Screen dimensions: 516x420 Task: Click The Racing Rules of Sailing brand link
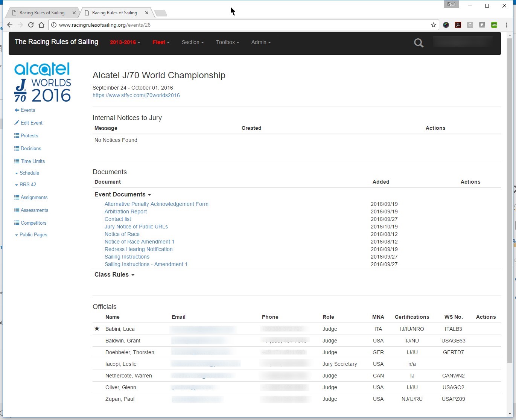[56, 42]
